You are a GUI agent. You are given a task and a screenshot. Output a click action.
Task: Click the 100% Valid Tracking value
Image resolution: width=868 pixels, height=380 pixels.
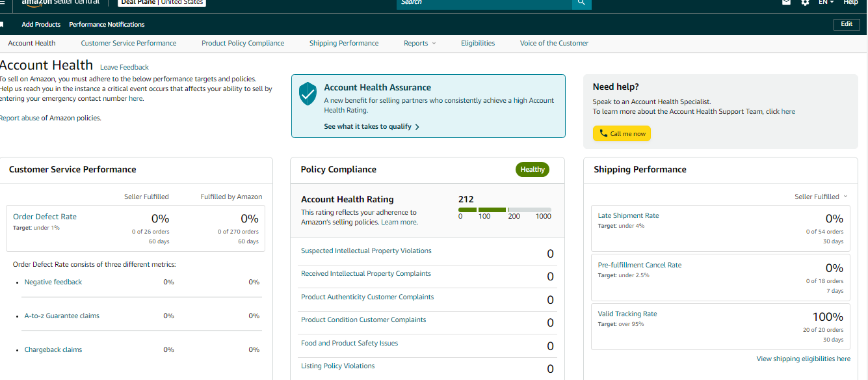tap(828, 317)
